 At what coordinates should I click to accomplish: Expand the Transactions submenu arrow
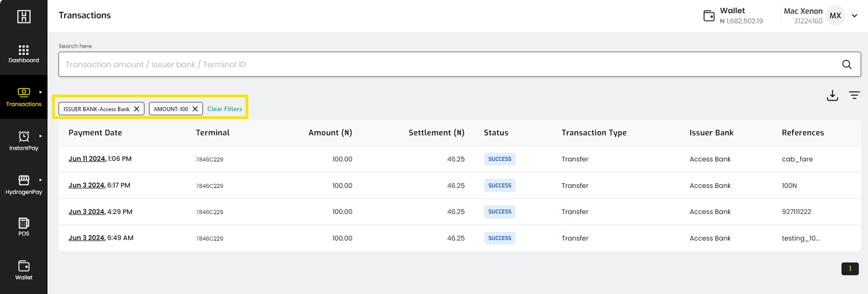[40, 92]
